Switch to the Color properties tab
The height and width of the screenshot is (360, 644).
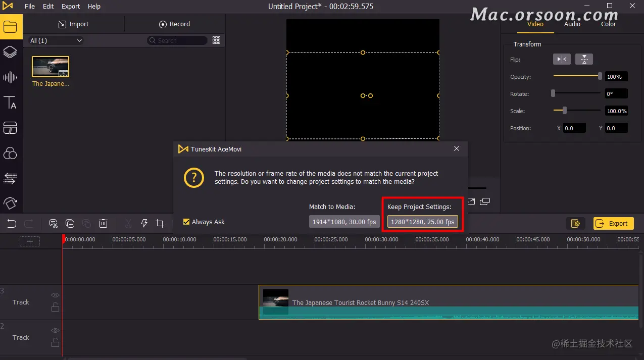(609, 24)
